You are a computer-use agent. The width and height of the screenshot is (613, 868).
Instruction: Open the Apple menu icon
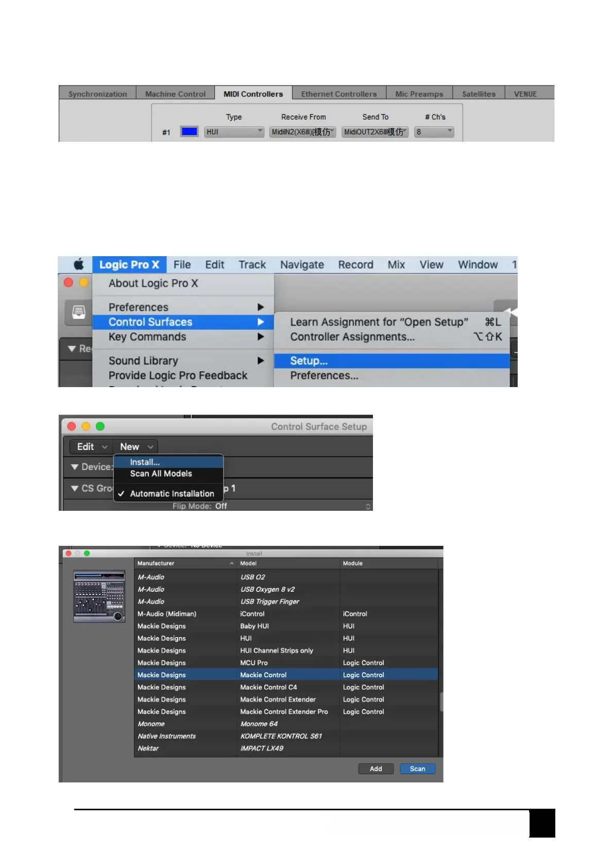pos(79,264)
